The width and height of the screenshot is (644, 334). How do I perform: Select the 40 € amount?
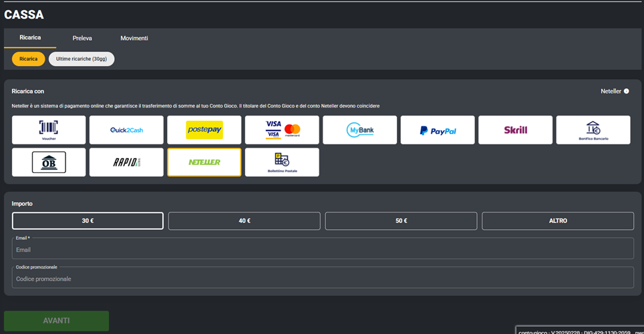[245, 220]
